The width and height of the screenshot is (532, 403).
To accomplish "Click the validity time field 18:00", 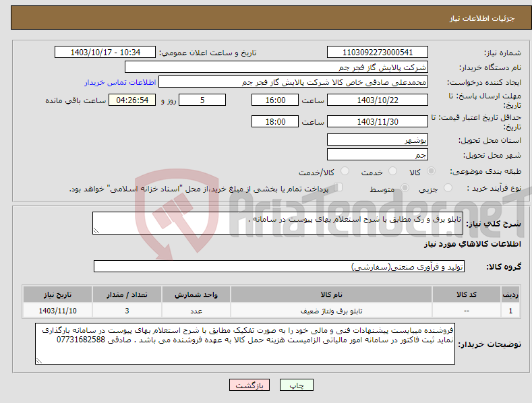I will (x=275, y=121).
